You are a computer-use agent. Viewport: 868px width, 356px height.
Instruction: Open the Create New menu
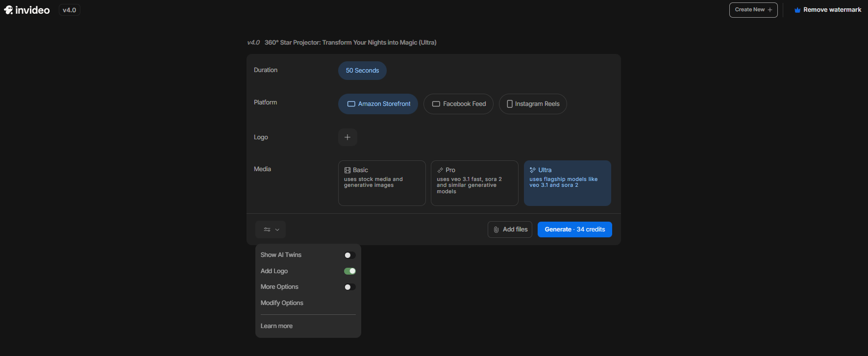[753, 10]
